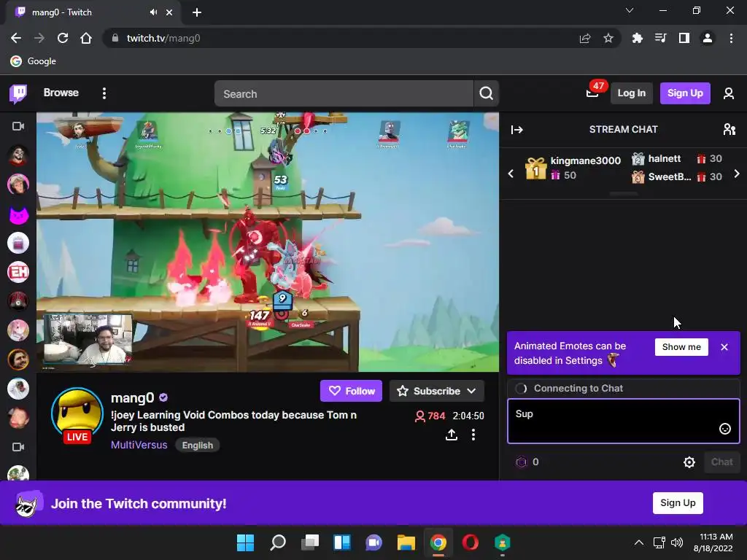
Task: Follow the mang0 channel
Action: (351, 391)
